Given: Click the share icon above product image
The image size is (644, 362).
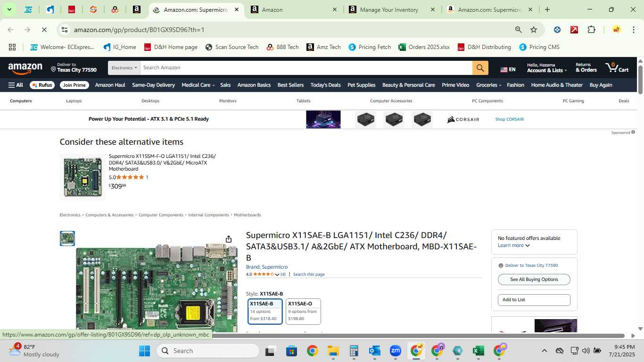Looking at the screenshot, I should point(229,239).
